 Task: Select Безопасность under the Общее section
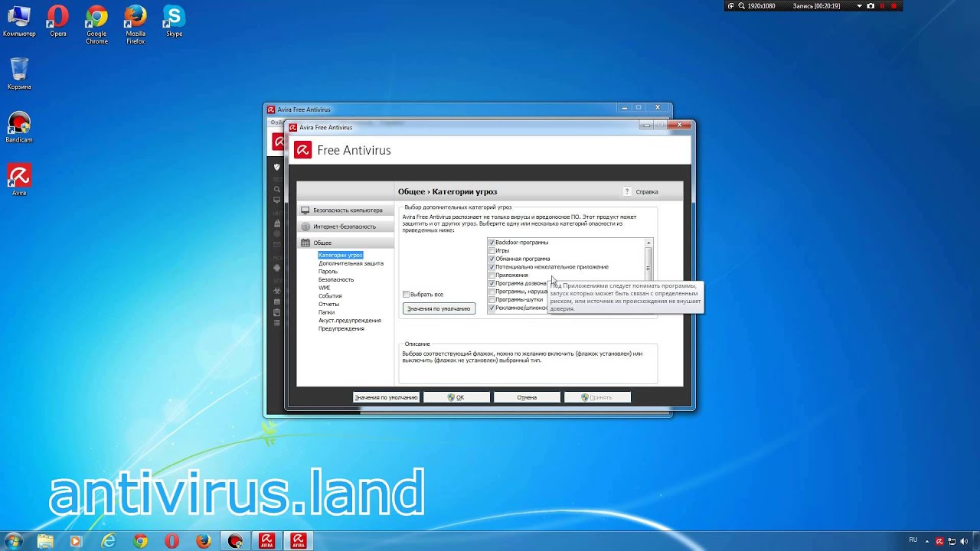[x=336, y=280]
